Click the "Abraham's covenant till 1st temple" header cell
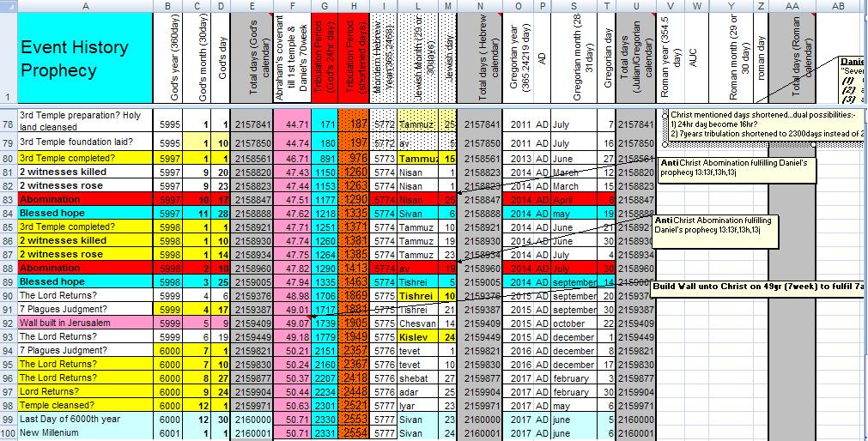The width and height of the screenshot is (868, 441). pyautogui.click(x=292, y=58)
